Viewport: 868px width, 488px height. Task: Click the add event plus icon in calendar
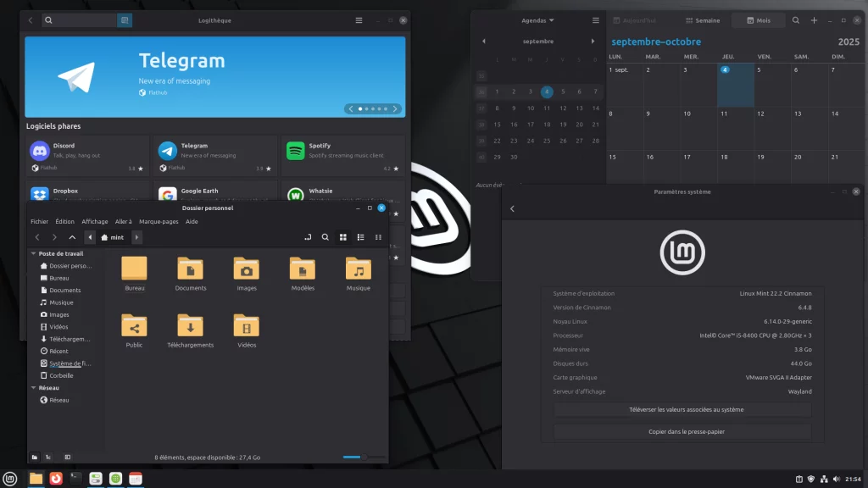click(x=814, y=20)
